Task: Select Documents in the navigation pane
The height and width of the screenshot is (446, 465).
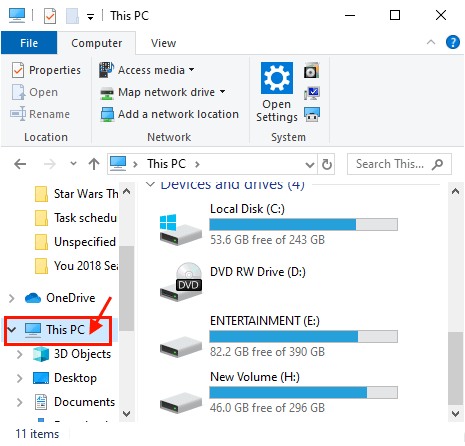Action: (x=75, y=402)
